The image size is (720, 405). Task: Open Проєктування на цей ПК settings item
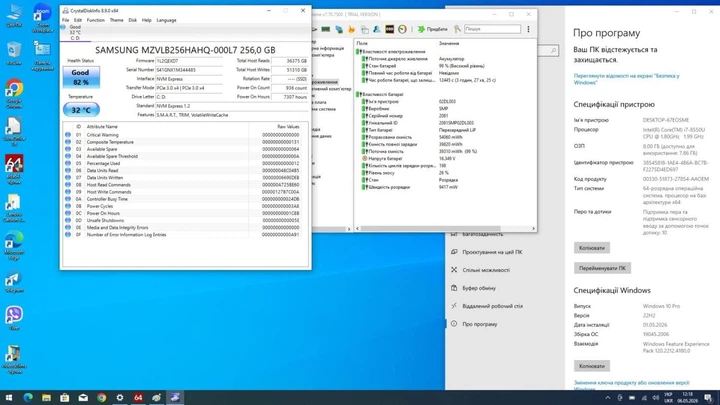(492, 252)
